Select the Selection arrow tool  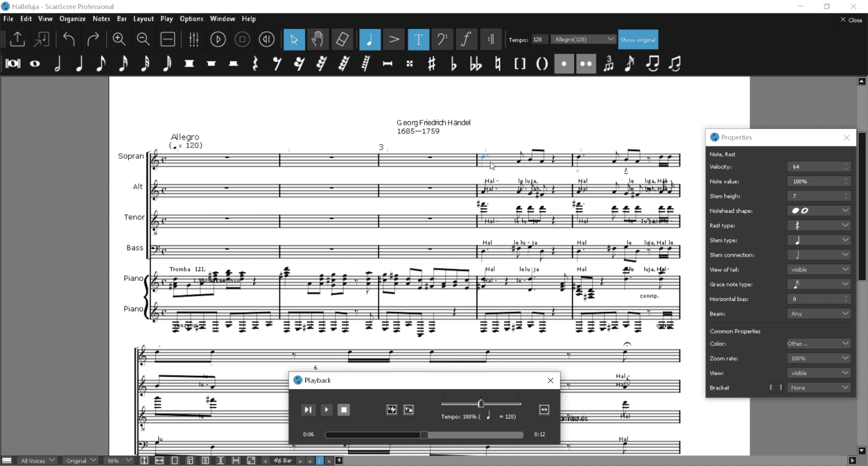click(294, 40)
